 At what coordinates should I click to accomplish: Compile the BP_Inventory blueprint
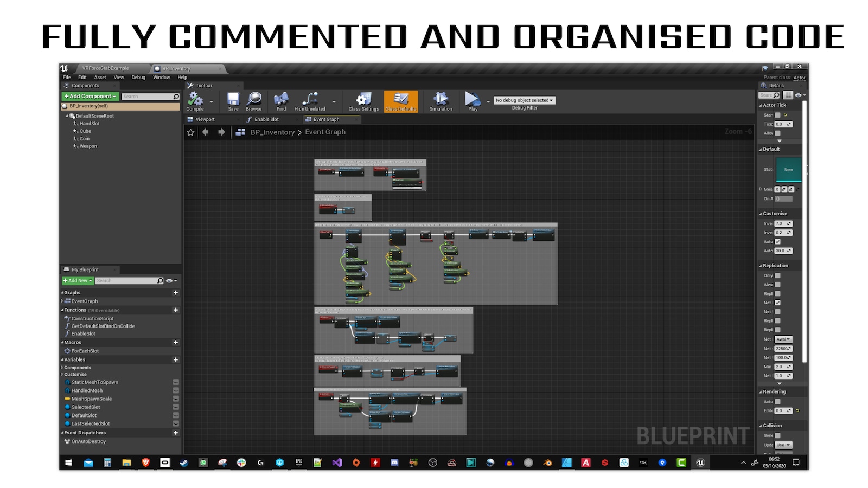[x=196, y=101]
